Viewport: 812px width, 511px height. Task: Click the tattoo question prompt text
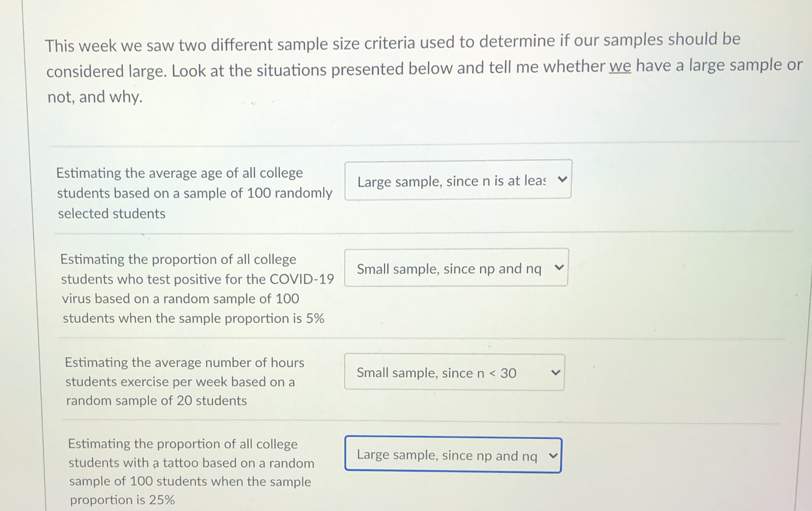pos(191,463)
